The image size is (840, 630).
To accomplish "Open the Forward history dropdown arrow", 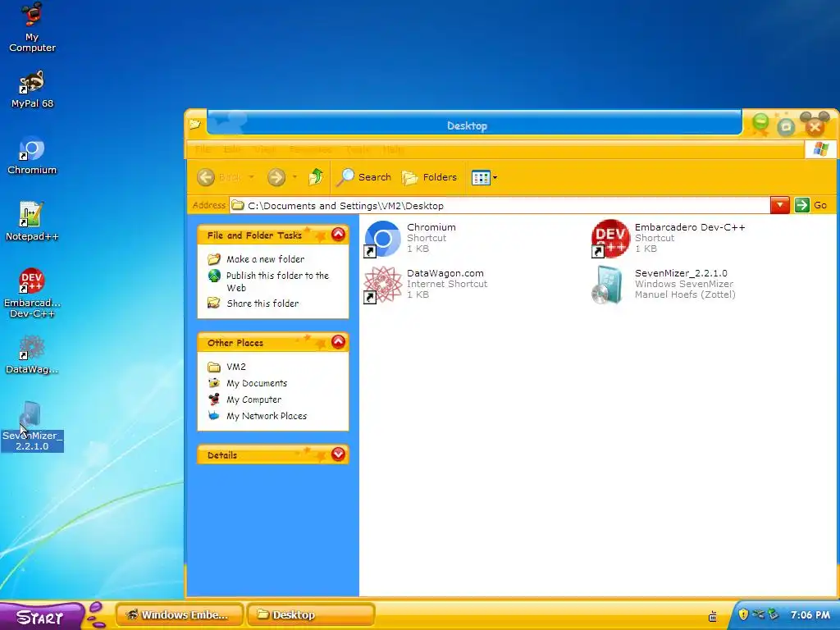I will pyautogui.click(x=294, y=177).
